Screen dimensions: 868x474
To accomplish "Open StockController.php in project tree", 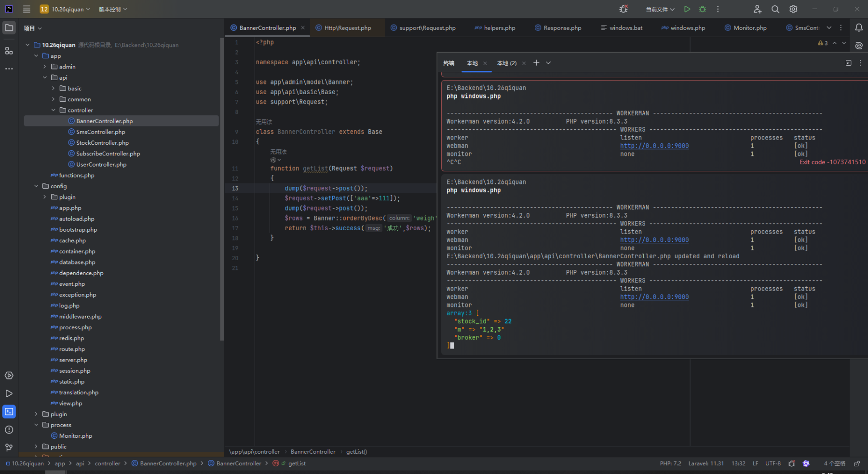I will [102, 143].
